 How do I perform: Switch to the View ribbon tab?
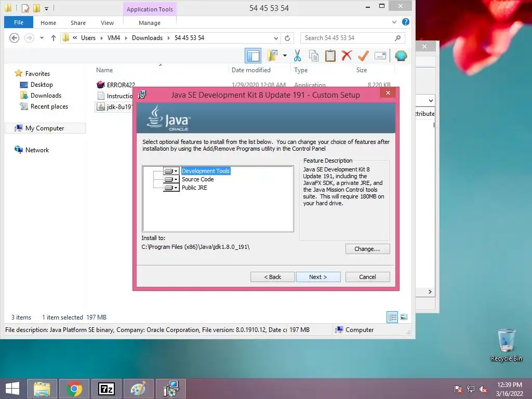107,23
